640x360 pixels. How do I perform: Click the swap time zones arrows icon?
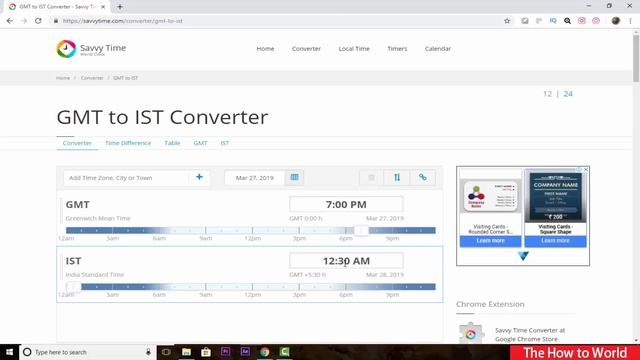397,178
